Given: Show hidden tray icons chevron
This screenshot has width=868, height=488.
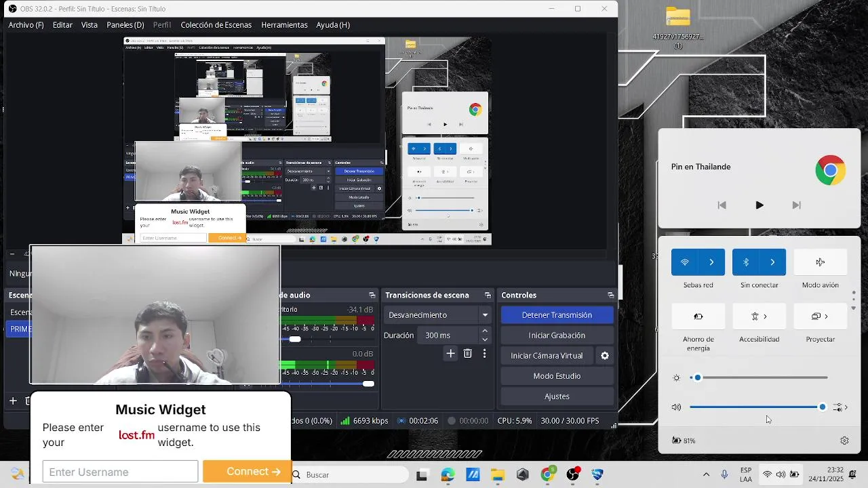Looking at the screenshot, I should point(706,474).
